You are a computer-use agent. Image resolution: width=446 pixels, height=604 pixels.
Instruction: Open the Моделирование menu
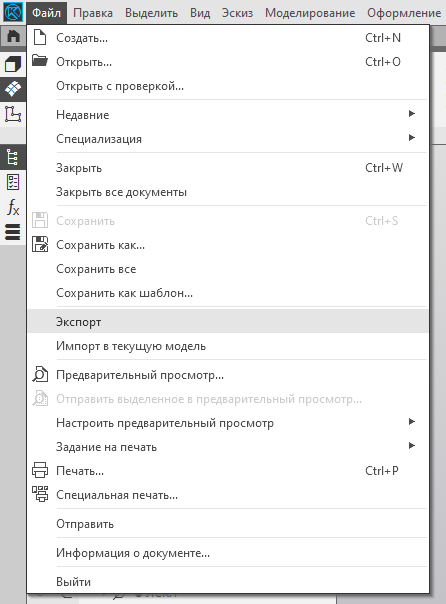(x=310, y=13)
